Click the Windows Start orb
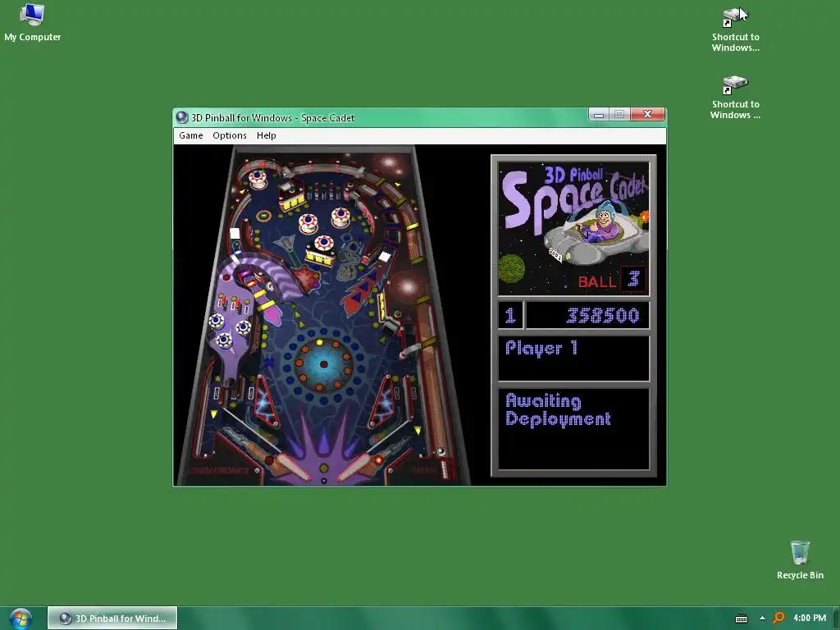The height and width of the screenshot is (630, 840). 20,619
